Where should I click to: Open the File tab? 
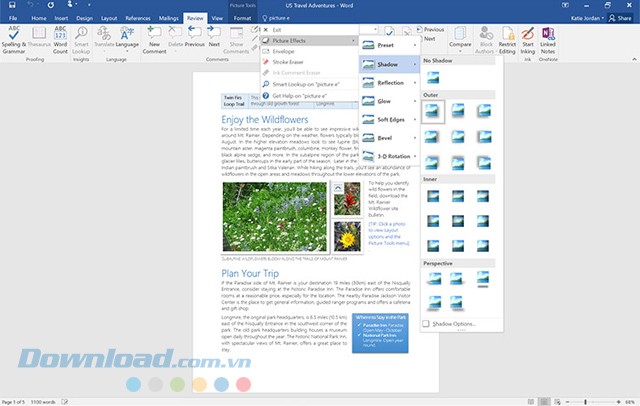13,18
